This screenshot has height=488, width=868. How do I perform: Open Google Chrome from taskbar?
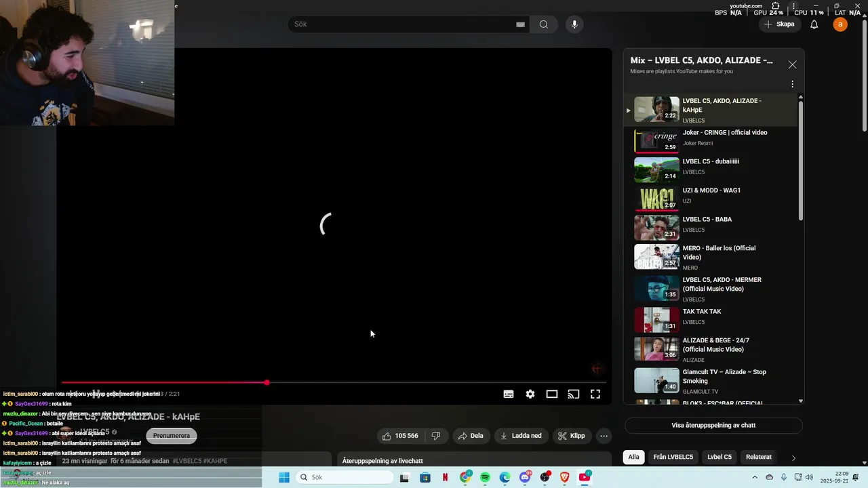tap(465, 477)
